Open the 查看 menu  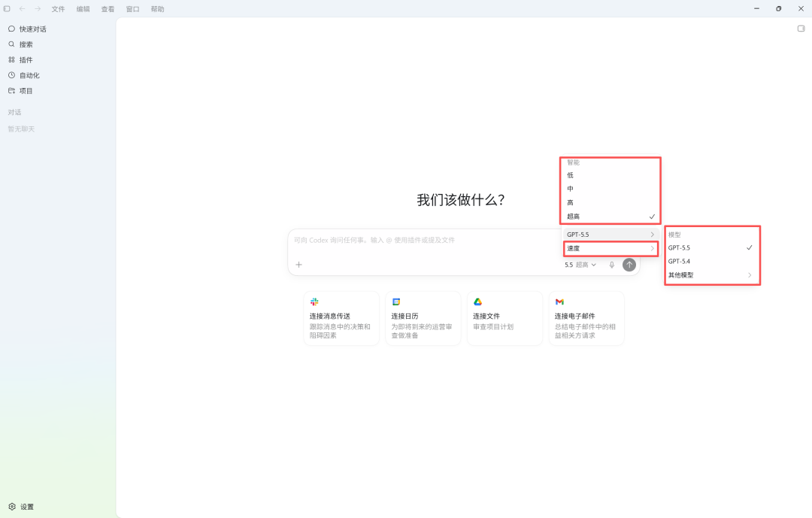pyautogui.click(x=108, y=9)
